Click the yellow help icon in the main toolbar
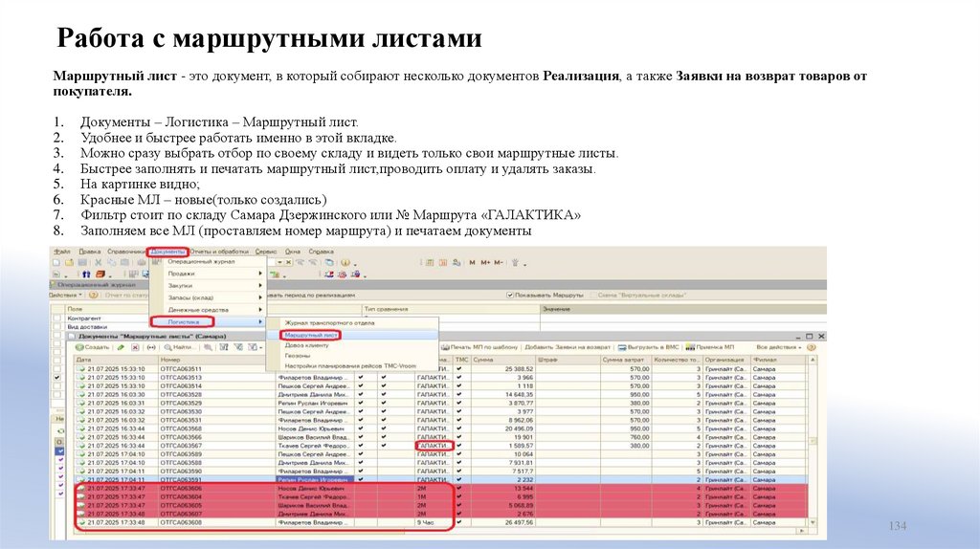This screenshot has height=549, width=980. 345,262
